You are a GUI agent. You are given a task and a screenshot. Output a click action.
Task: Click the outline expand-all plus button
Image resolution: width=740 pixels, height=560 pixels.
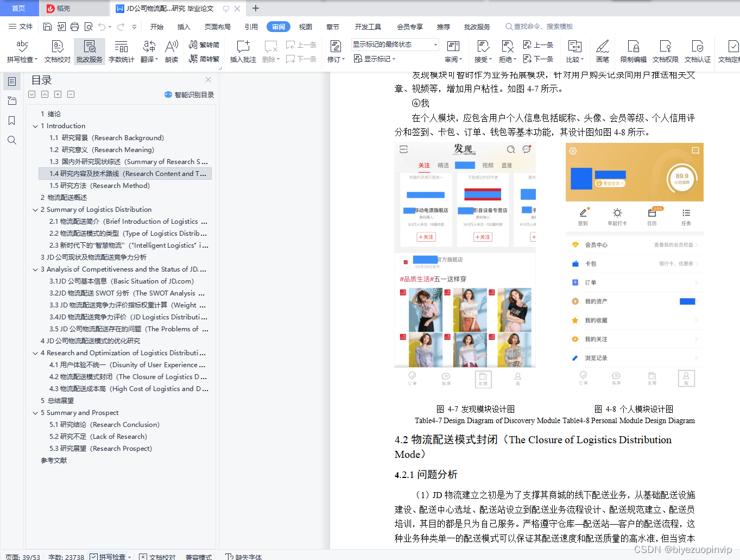[58, 94]
